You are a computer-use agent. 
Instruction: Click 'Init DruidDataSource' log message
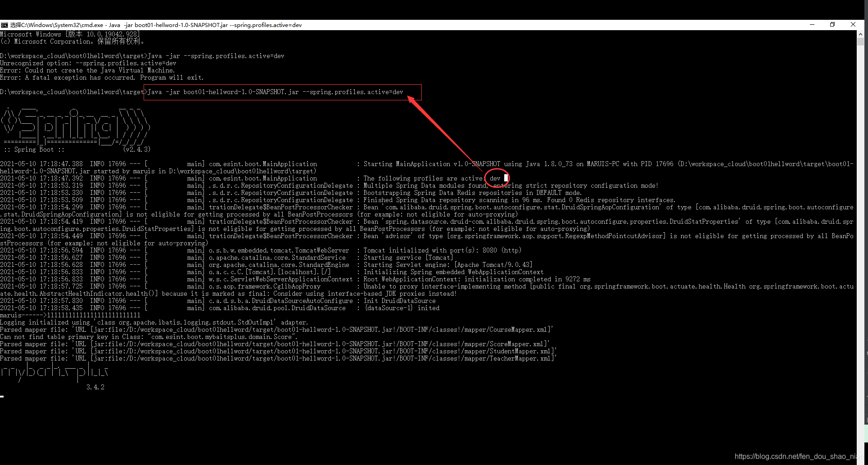[399, 301]
